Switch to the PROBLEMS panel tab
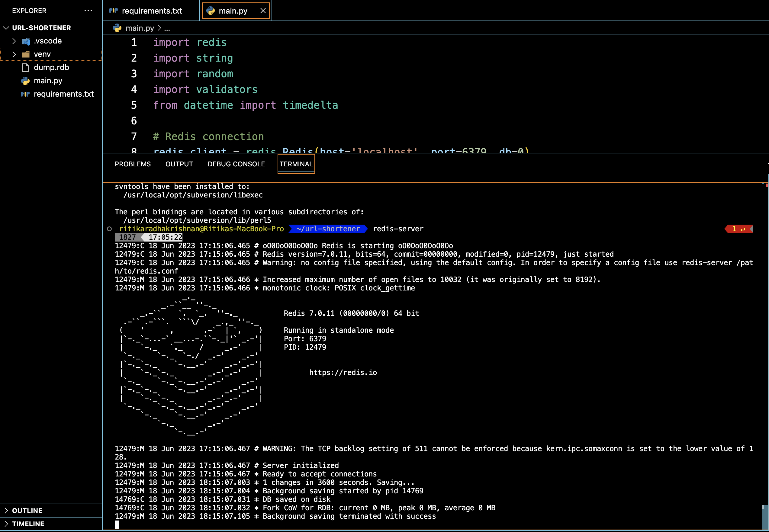Image resolution: width=769 pixels, height=532 pixels. (x=133, y=164)
